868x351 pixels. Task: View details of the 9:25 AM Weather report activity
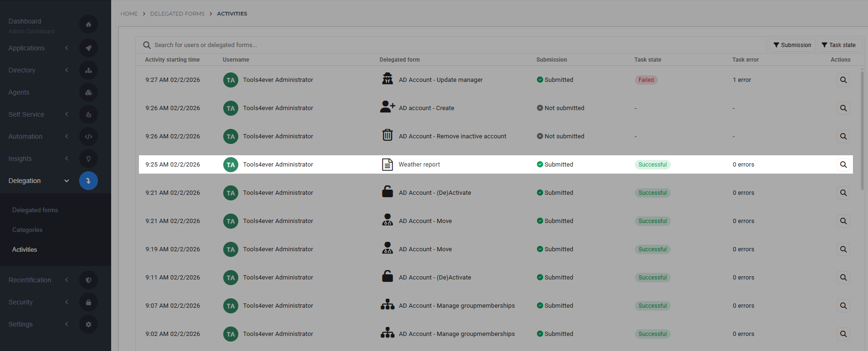click(x=844, y=165)
